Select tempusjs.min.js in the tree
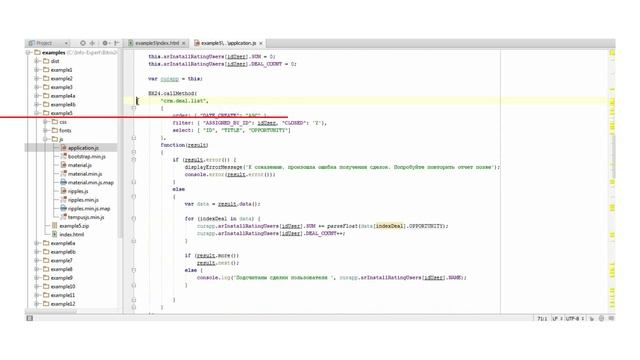 tap(86, 217)
